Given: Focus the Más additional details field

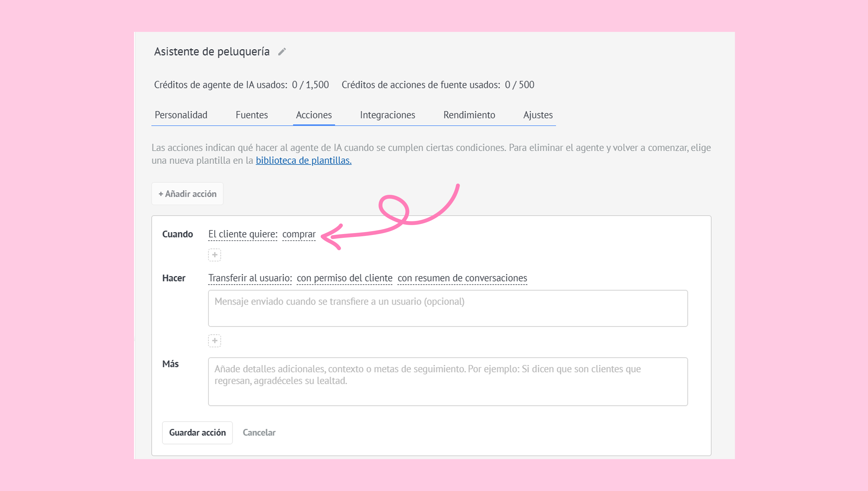Looking at the screenshot, I should click(x=447, y=381).
